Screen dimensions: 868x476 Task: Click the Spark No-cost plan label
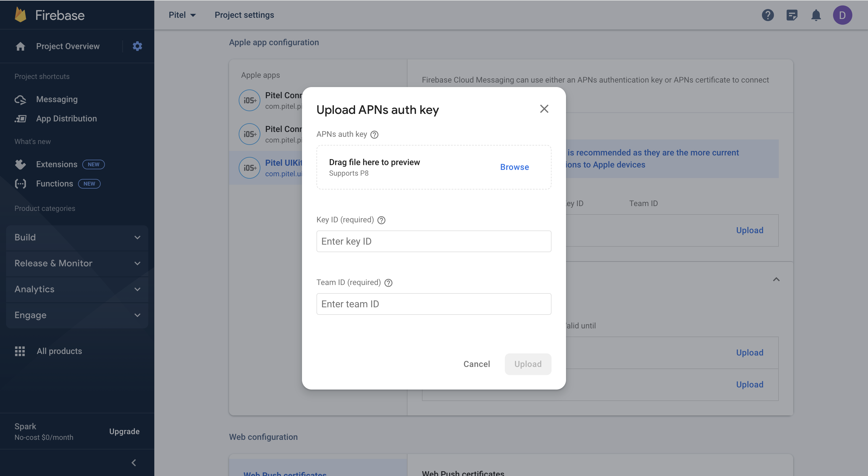[44, 431]
